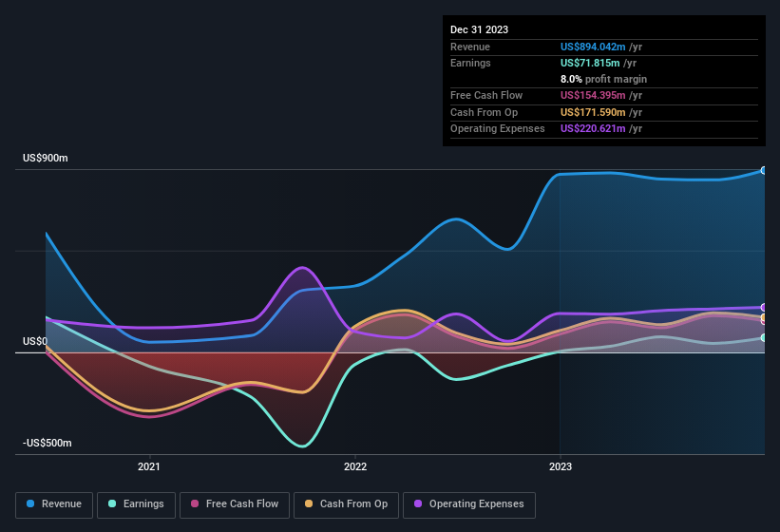Toggle the Operating Expenses legend button
The image size is (780, 532).
[469, 505]
